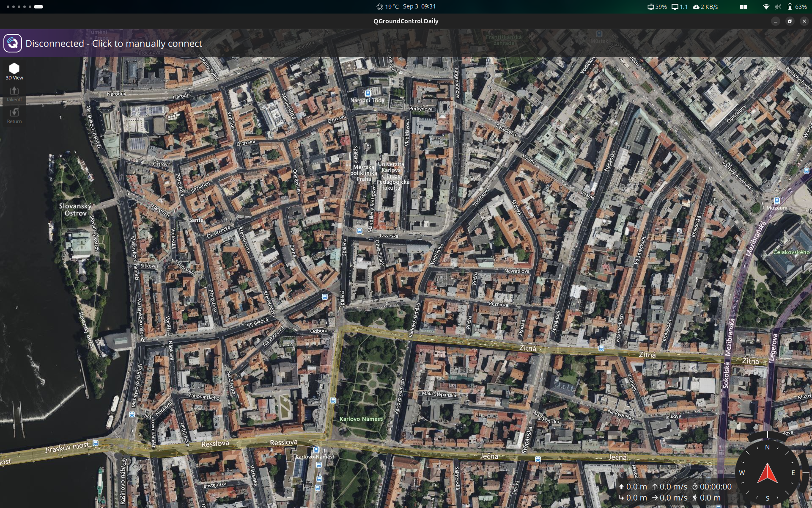The width and height of the screenshot is (812, 508).
Task: Open the workspace indicator dots
Action: click(25, 7)
